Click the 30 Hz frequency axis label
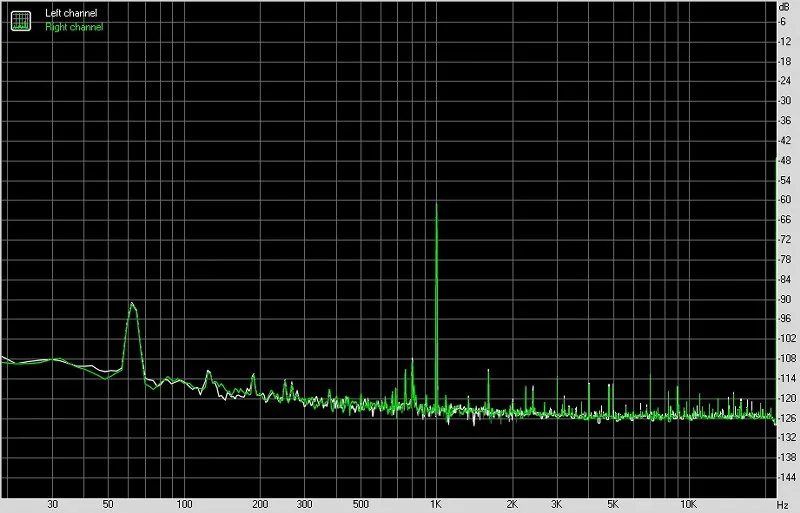 tap(53, 504)
